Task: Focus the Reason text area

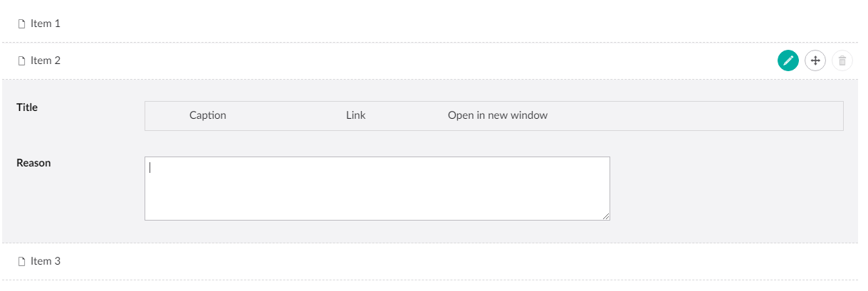Action: coord(377,189)
